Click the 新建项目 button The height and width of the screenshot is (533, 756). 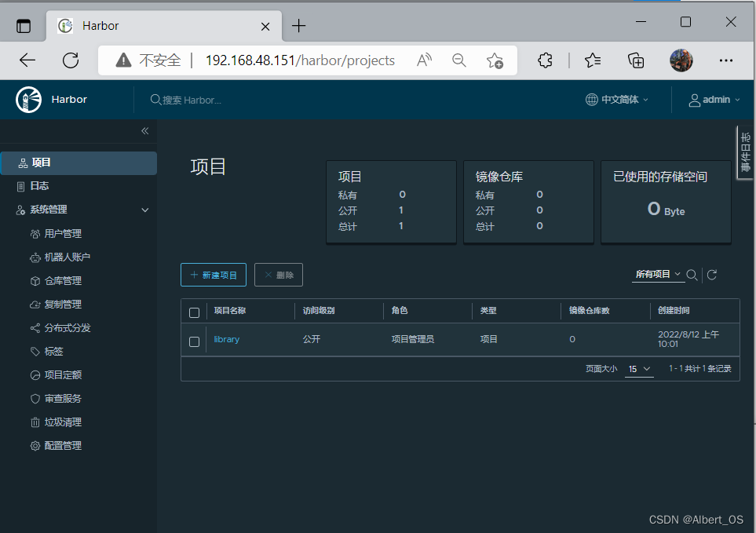point(214,275)
